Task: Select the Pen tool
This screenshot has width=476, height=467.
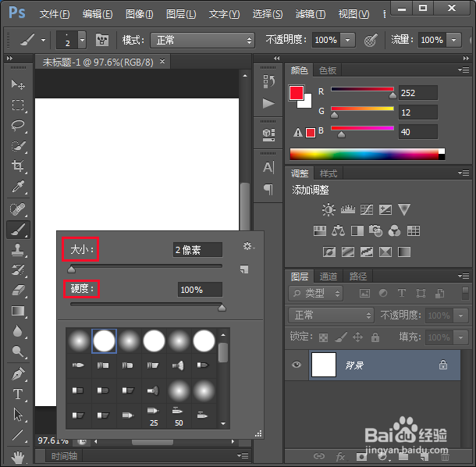Action: (18, 374)
